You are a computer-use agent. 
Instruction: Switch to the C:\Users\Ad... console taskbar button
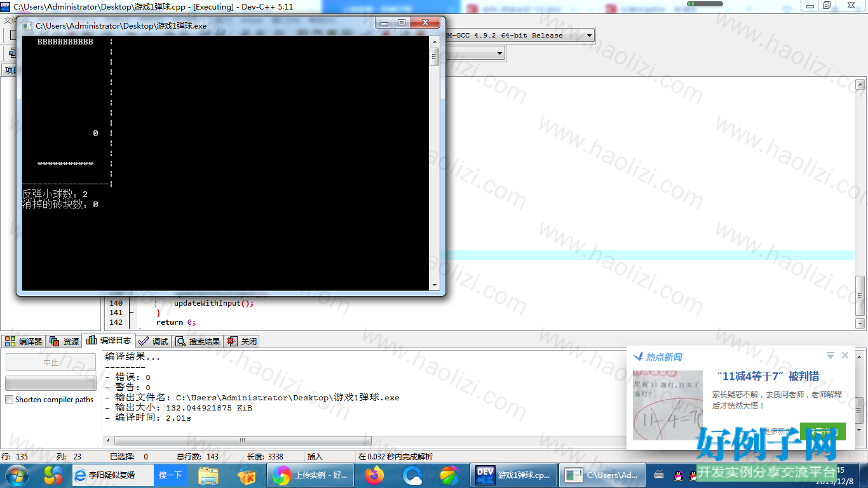tap(602, 475)
